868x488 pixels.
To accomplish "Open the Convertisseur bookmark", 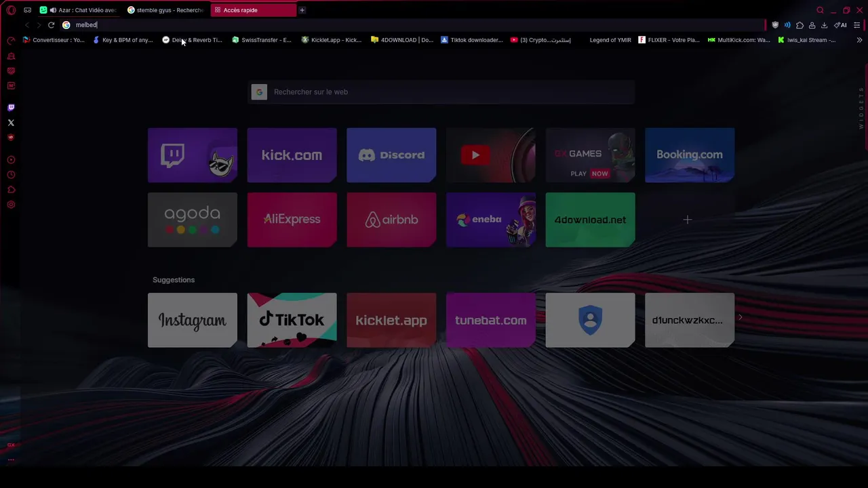I will (54, 40).
